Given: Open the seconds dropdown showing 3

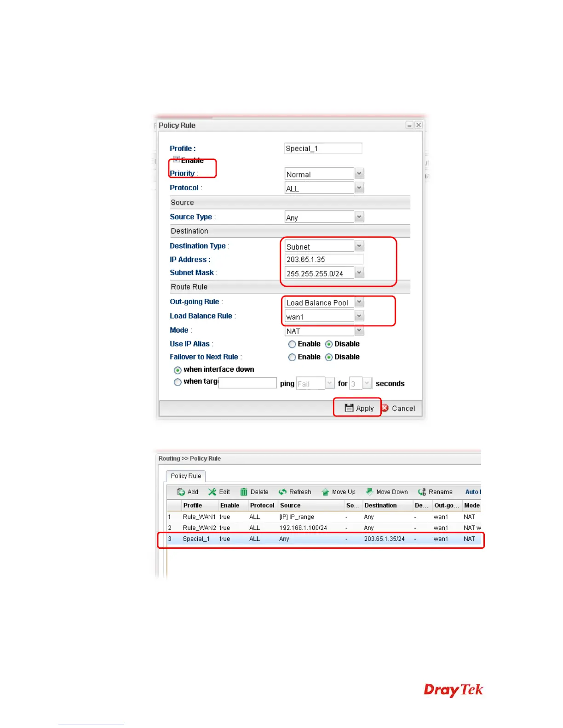Looking at the screenshot, I should click(367, 383).
